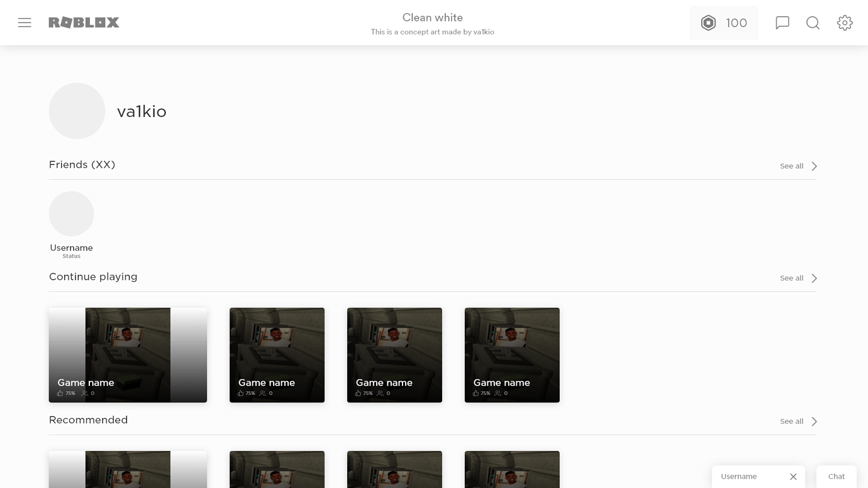Viewport: 868px width, 488px height.
Task: Click the 75% rating bar on a Recommended game
Action: pos(69,485)
